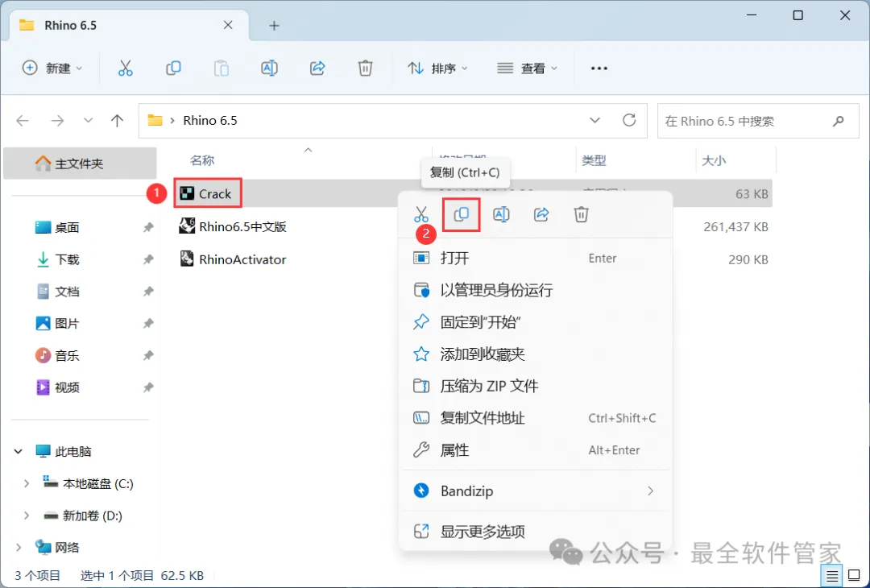Viewport: 870px width, 588px height.
Task: Click the toolbar Cut scissors icon
Action: [x=126, y=68]
